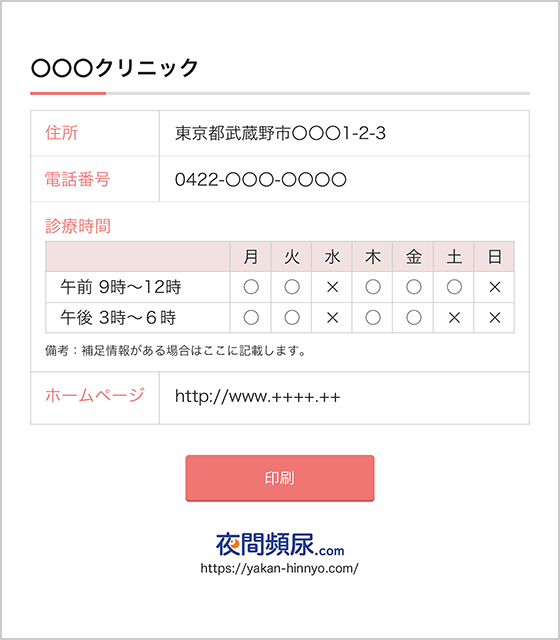Click the 月 column header
Viewport: 560px width, 640px height.
[251, 257]
